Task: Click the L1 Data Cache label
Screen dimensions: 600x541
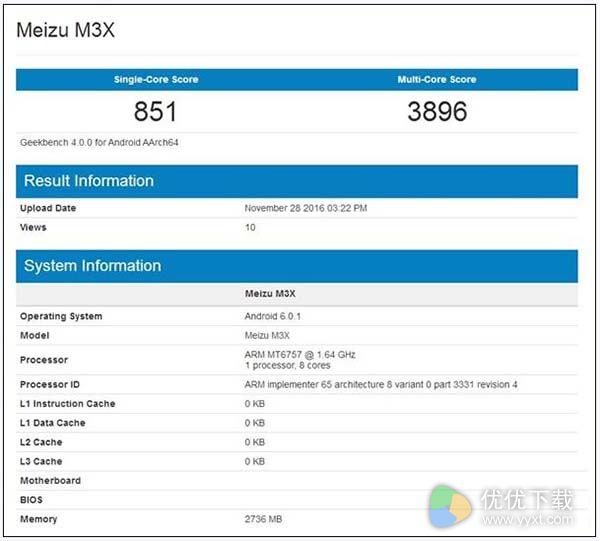Action: pos(53,423)
